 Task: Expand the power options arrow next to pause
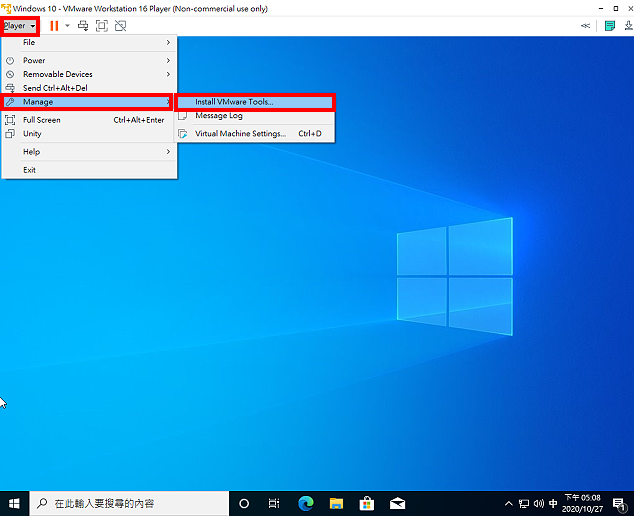[68, 26]
